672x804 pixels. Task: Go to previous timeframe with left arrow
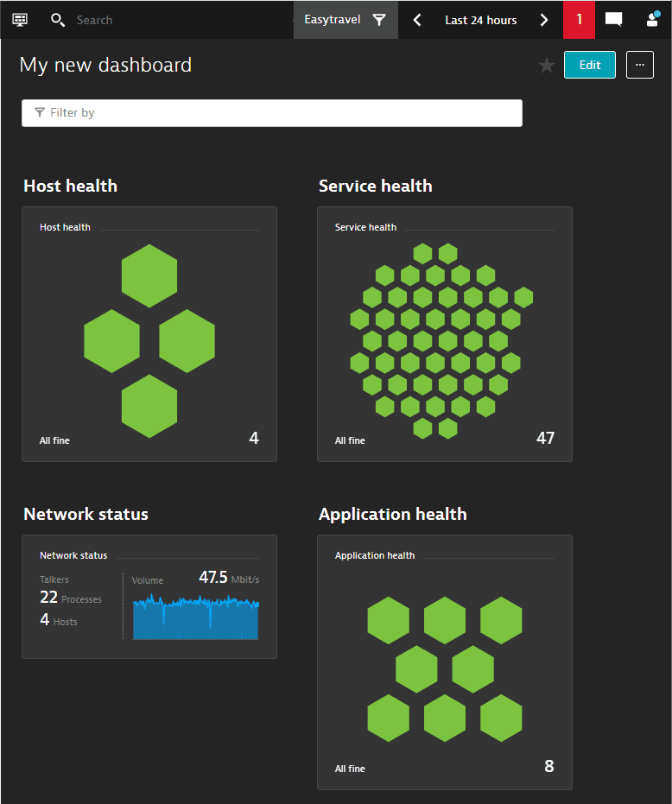[x=417, y=20]
